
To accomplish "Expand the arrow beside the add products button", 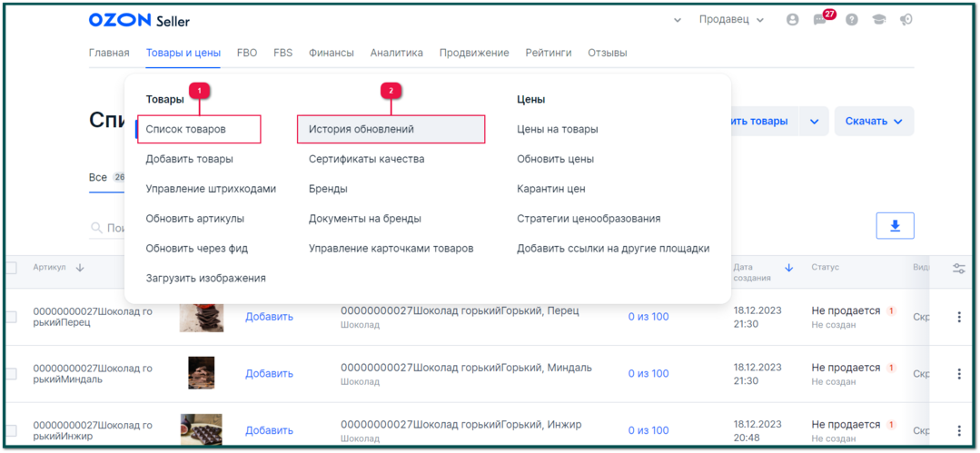I will (x=814, y=122).
